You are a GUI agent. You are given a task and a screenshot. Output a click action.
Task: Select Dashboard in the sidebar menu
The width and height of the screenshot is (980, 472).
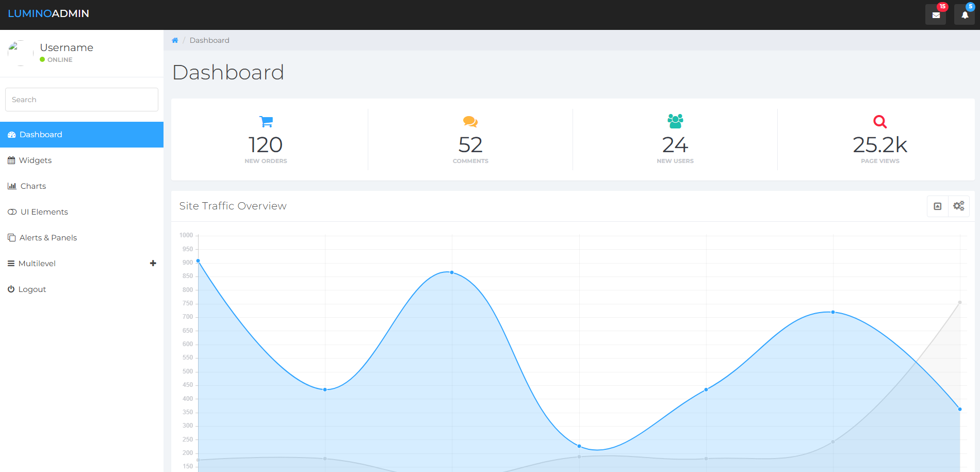81,135
